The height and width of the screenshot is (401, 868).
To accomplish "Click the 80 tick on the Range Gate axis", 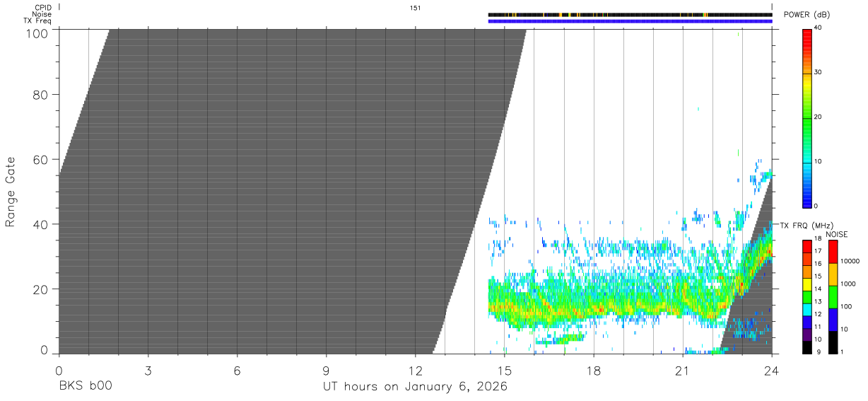I will [42, 95].
